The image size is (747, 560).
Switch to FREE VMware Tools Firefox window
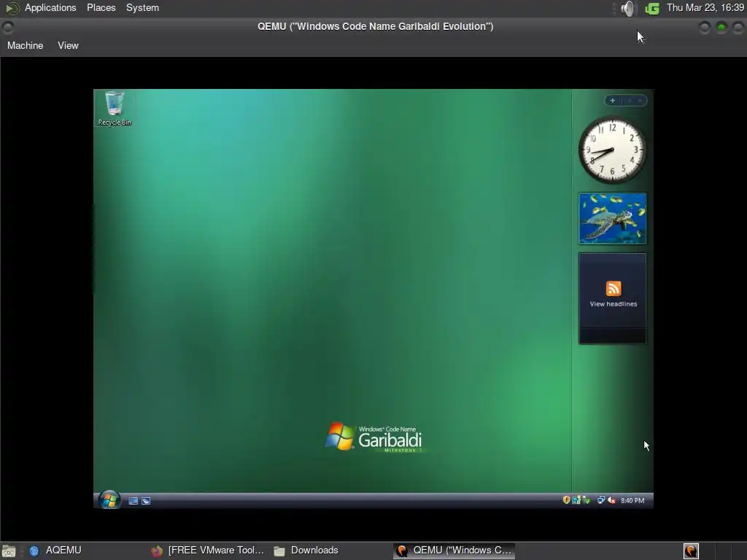(x=207, y=551)
